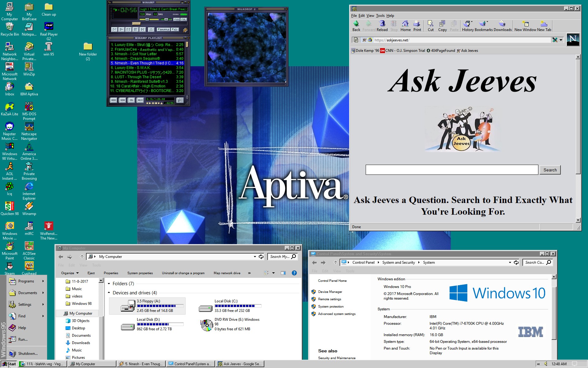Open the View menu in Netscape
This screenshot has height=368, width=588.
tap(370, 16)
